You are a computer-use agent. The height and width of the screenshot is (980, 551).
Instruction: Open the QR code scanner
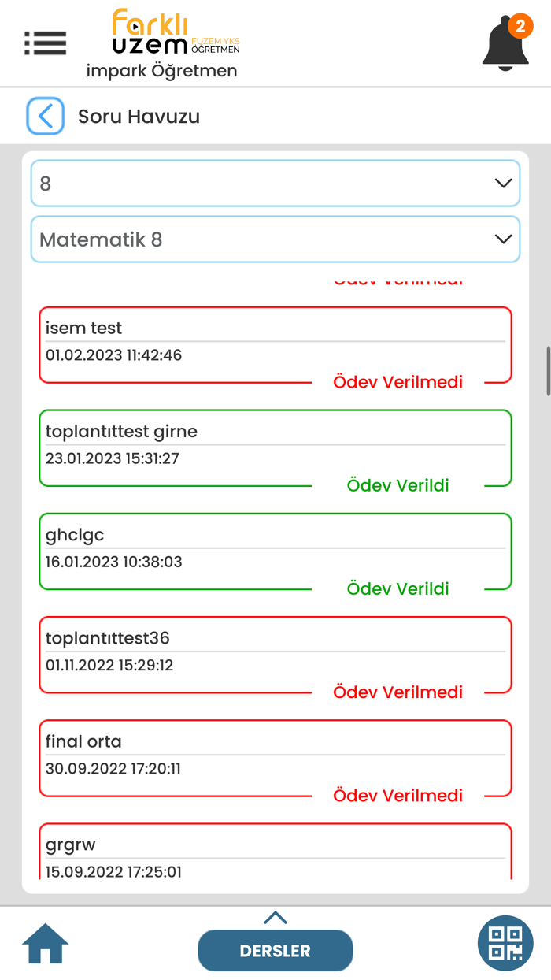(505, 943)
